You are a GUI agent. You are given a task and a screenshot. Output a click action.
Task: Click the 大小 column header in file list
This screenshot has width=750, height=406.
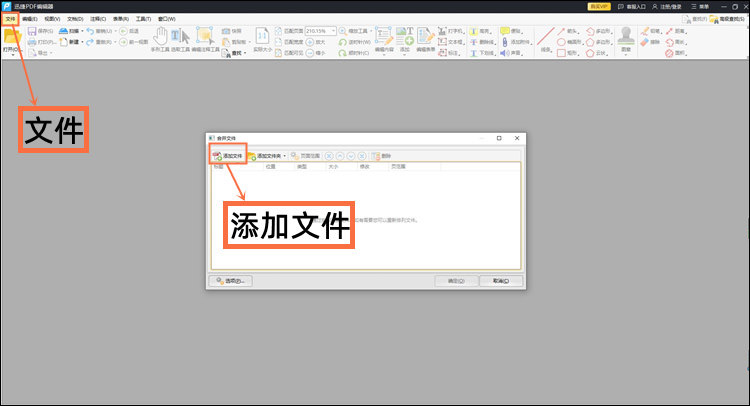point(334,167)
